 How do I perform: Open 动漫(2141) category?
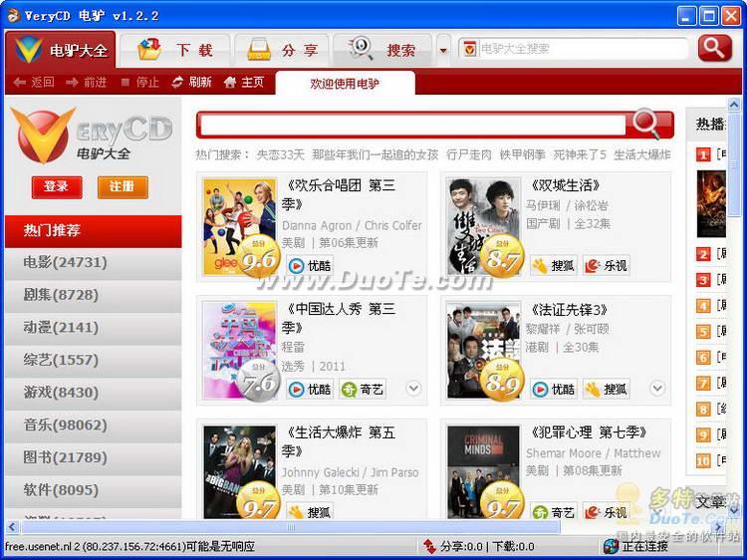tap(93, 328)
